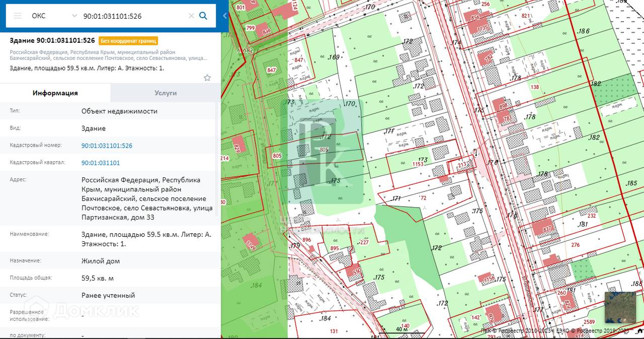Clear the search query with X
This screenshot has height=339, width=644.
[191, 16]
